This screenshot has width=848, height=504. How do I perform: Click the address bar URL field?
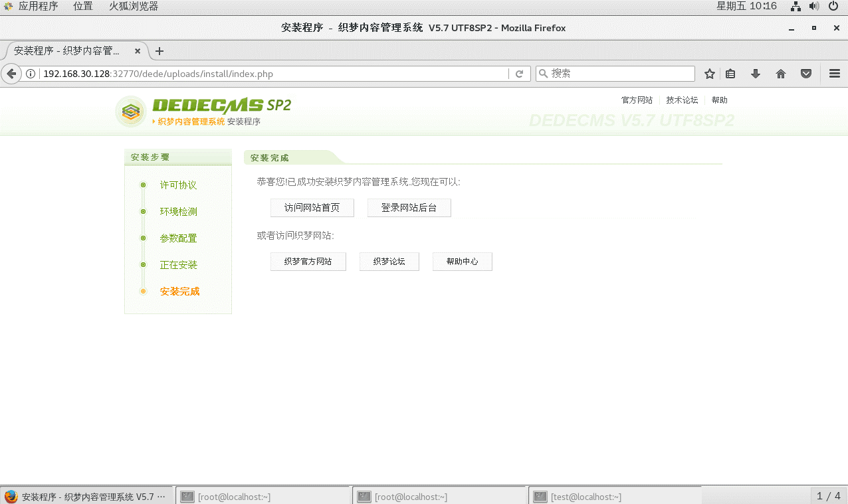274,74
